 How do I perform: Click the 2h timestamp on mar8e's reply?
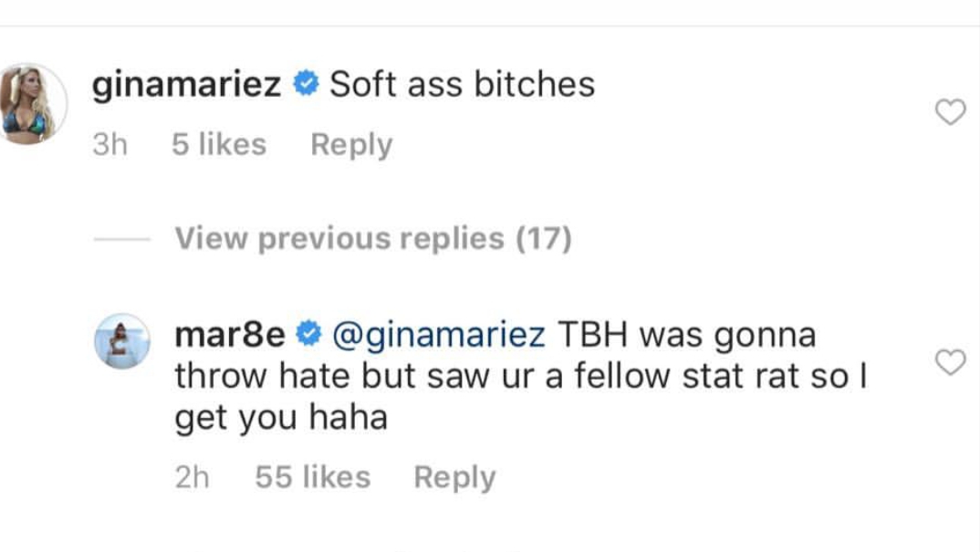192,477
